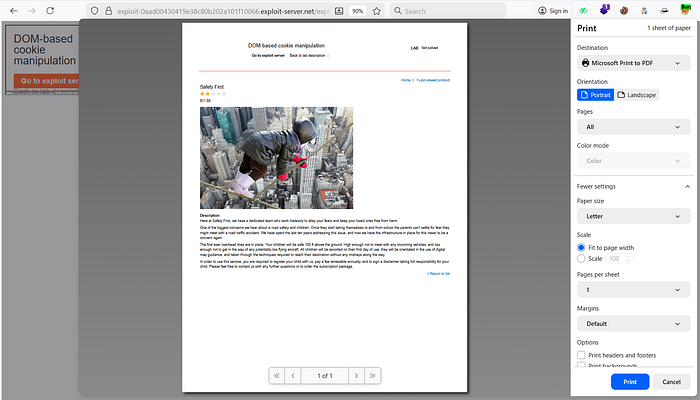Open the Destination Microsoft Print to PDF dropdown
This screenshot has height=400, width=700.
pyautogui.click(x=633, y=63)
